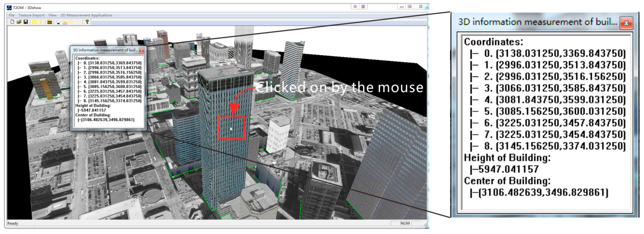Open the View menu
The width and height of the screenshot is (644, 234).
click(x=52, y=15)
